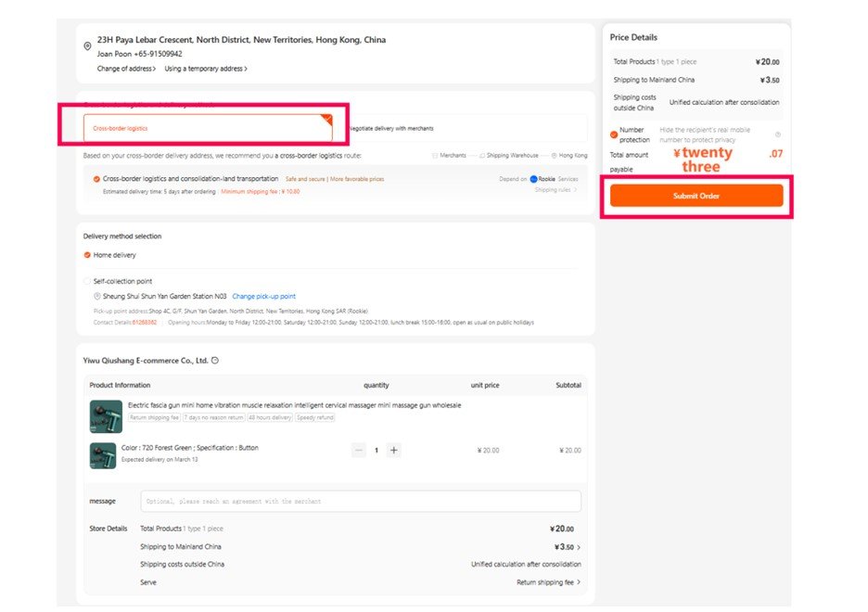This screenshot has width=868, height=612.
Task: Click the blue Rookie logistics logo
Action: [533, 179]
